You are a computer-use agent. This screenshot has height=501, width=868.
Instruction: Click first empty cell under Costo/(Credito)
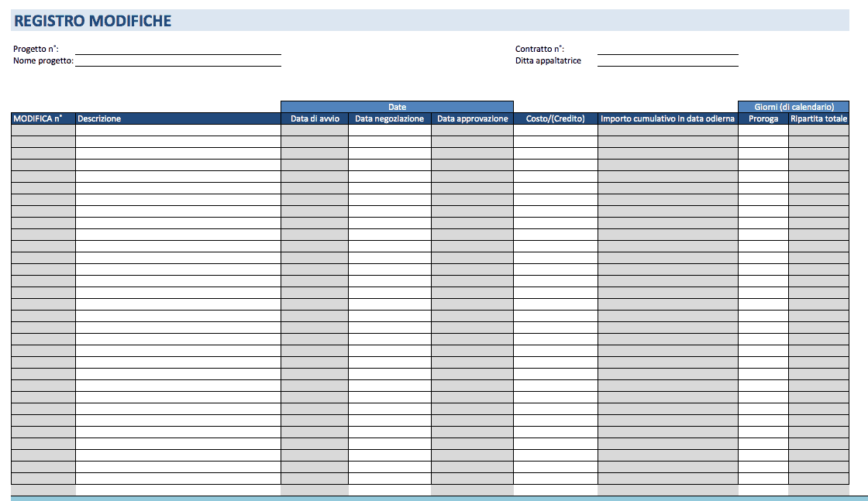coord(555,130)
